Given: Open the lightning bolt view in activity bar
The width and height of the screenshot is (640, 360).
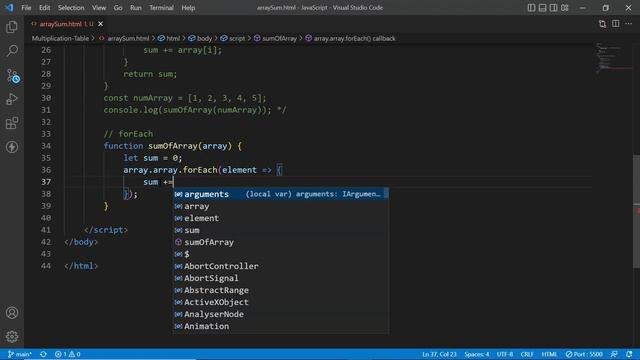Looking at the screenshot, I should pyautogui.click(x=12, y=147).
